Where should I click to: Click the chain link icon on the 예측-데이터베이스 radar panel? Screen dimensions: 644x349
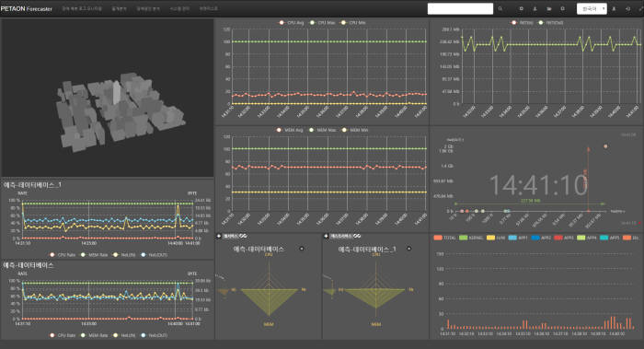[243, 236]
